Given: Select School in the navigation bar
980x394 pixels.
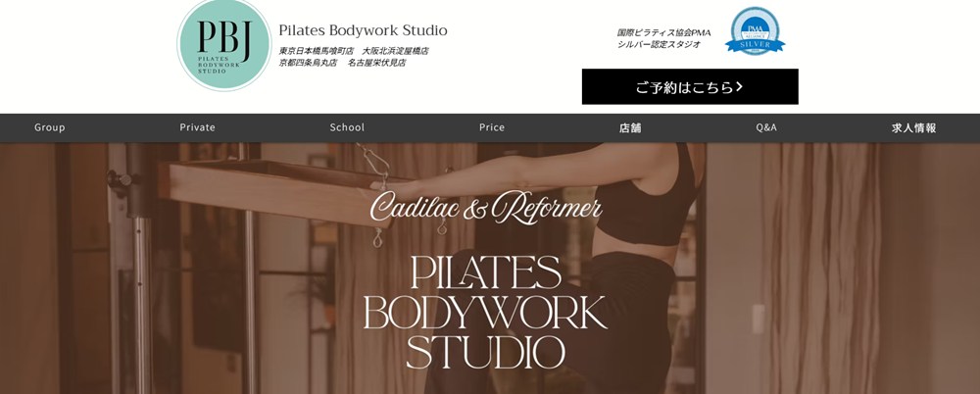Looking at the screenshot, I should (x=347, y=127).
